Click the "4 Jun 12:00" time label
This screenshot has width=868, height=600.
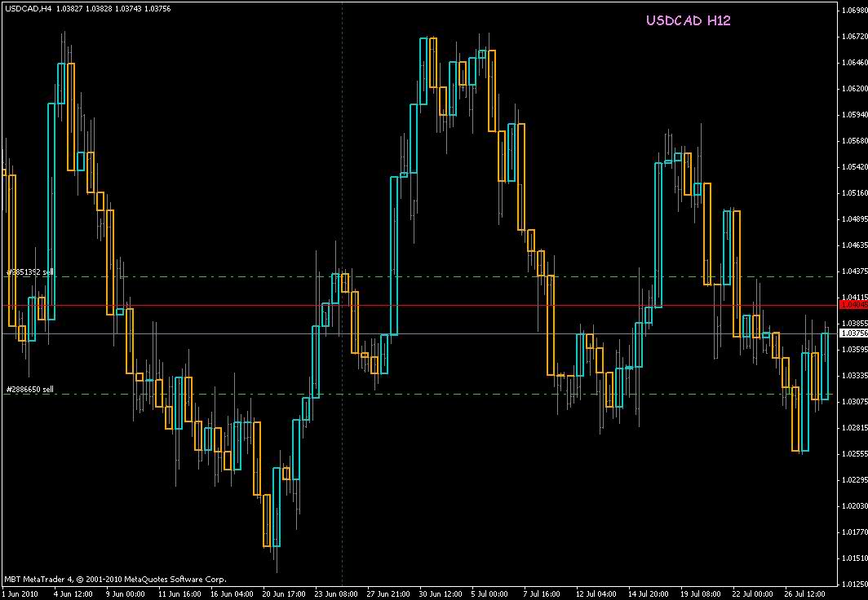click(x=73, y=594)
